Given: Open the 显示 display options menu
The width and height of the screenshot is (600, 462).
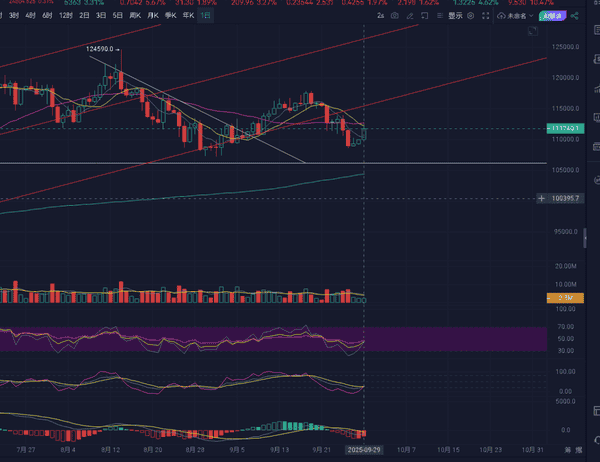Looking at the screenshot, I should [456, 17].
